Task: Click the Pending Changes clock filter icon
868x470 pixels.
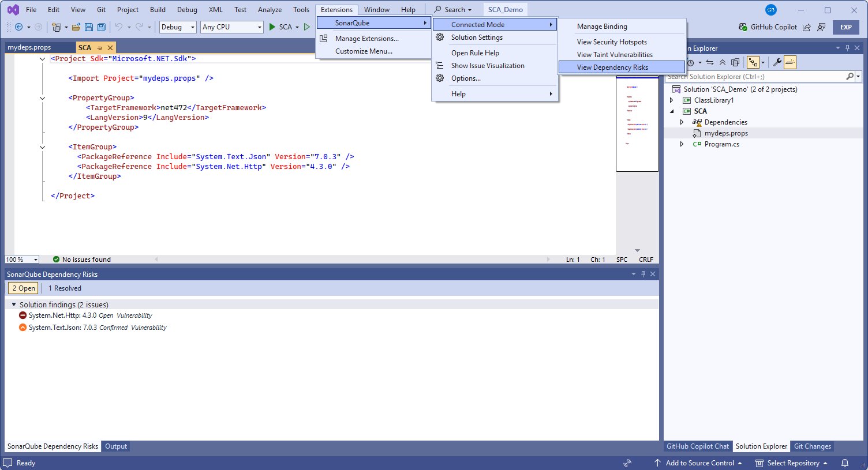Action: point(691,62)
